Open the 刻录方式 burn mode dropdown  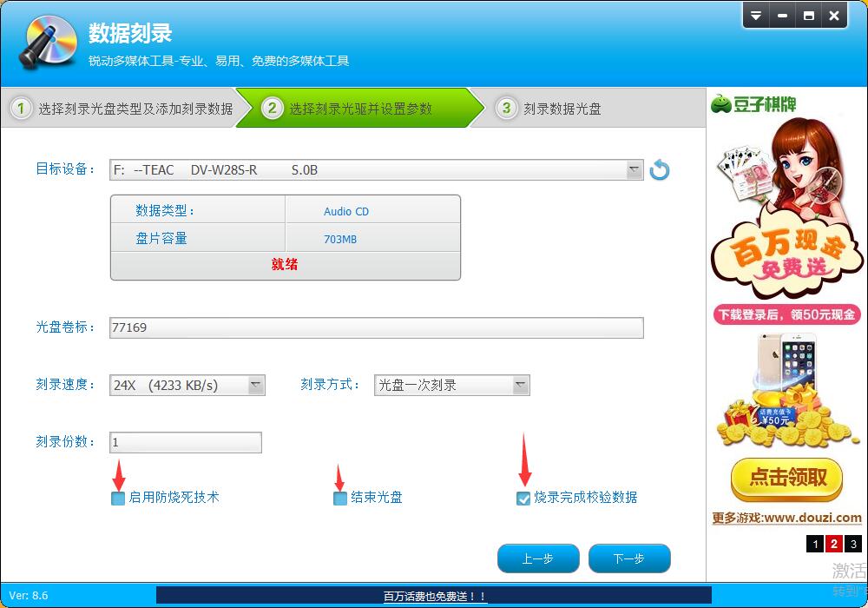520,385
